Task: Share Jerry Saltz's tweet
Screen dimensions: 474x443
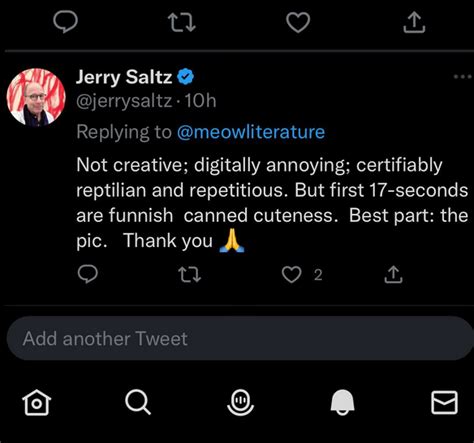Action: (393, 274)
